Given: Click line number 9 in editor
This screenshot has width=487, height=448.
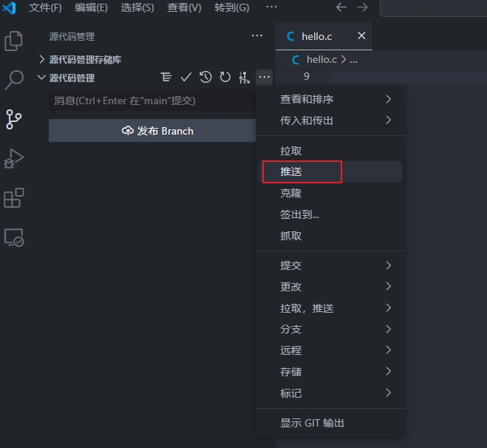Looking at the screenshot, I should tap(306, 76).
